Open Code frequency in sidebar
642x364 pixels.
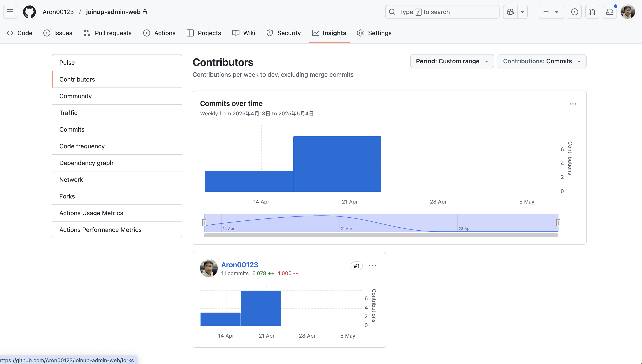[82, 146]
